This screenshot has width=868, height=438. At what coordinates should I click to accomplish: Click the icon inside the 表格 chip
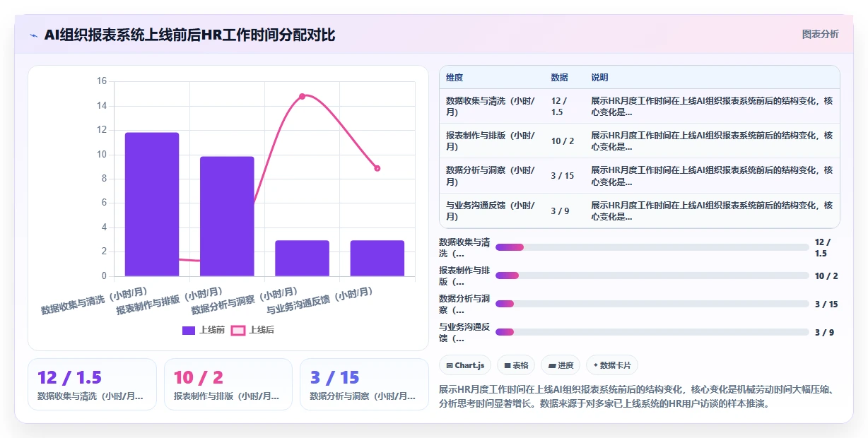point(507,365)
